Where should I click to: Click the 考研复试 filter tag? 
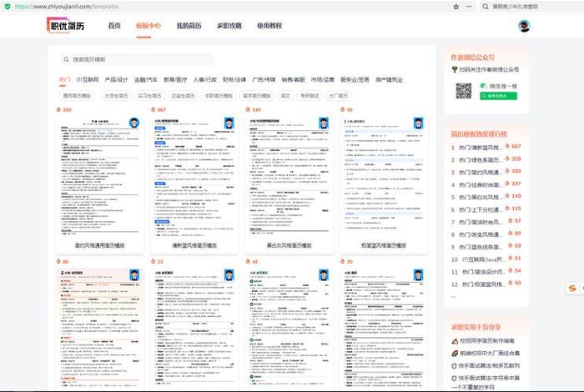tap(310, 96)
